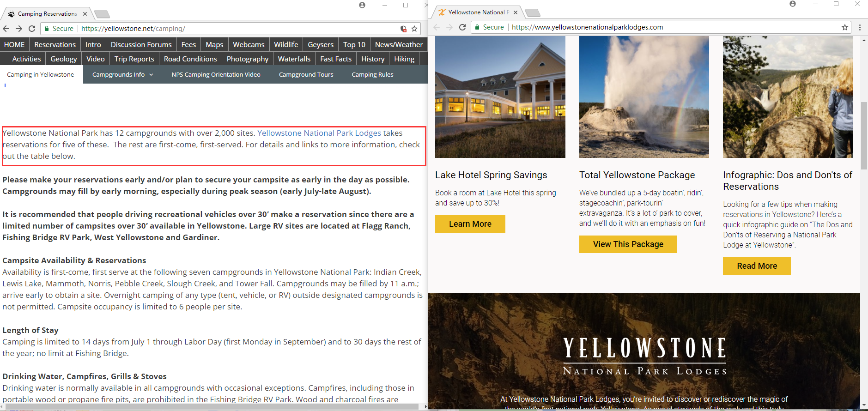Bookmark yellowstone.net page with star icon

pos(414,29)
